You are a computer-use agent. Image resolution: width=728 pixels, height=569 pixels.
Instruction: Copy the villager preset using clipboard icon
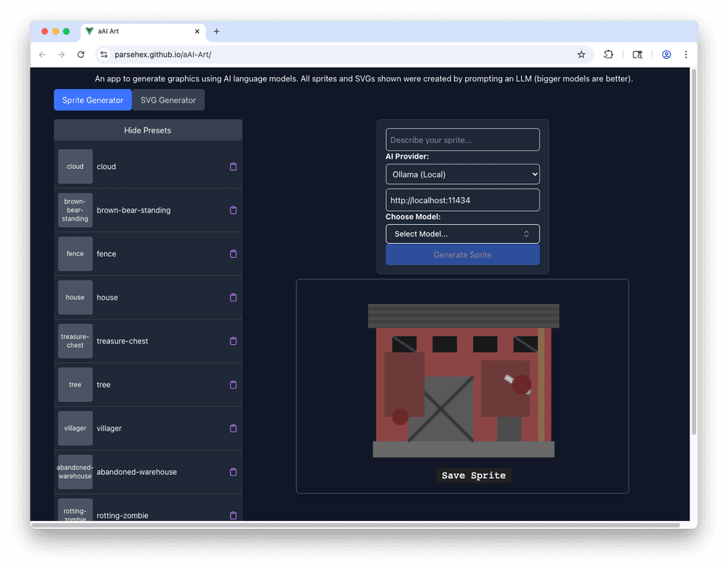(x=233, y=429)
